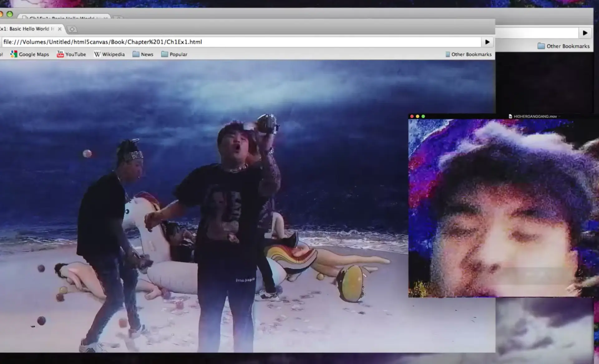Expand the Popular bookmarks folder
The height and width of the screenshot is (364, 599).
pyautogui.click(x=174, y=54)
